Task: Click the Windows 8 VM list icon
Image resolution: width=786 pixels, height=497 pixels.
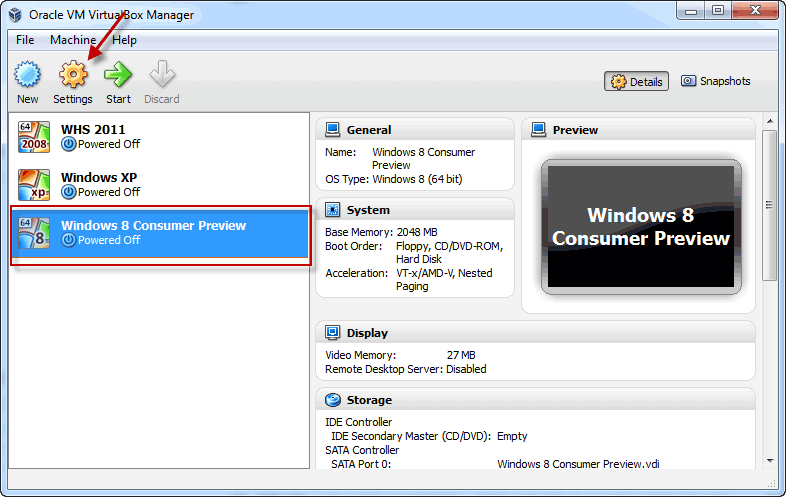Action: [x=34, y=233]
